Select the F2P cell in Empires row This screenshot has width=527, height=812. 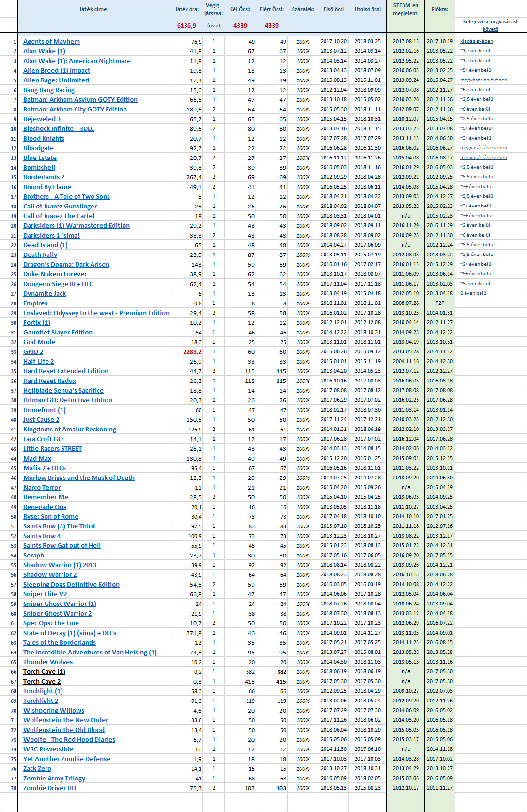(440, 303)
